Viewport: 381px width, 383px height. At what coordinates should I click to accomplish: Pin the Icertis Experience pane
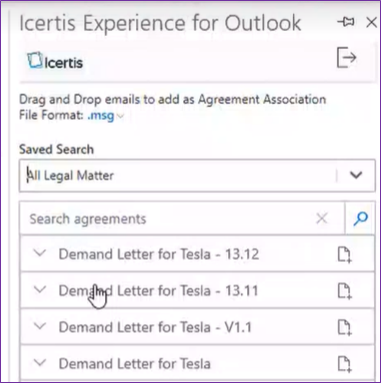(x=346, y=22)
